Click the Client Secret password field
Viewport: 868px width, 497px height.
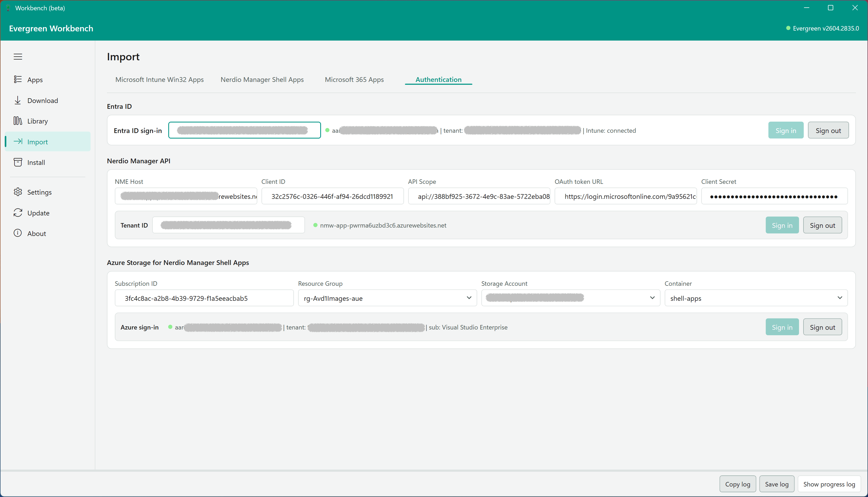(775, 196)
